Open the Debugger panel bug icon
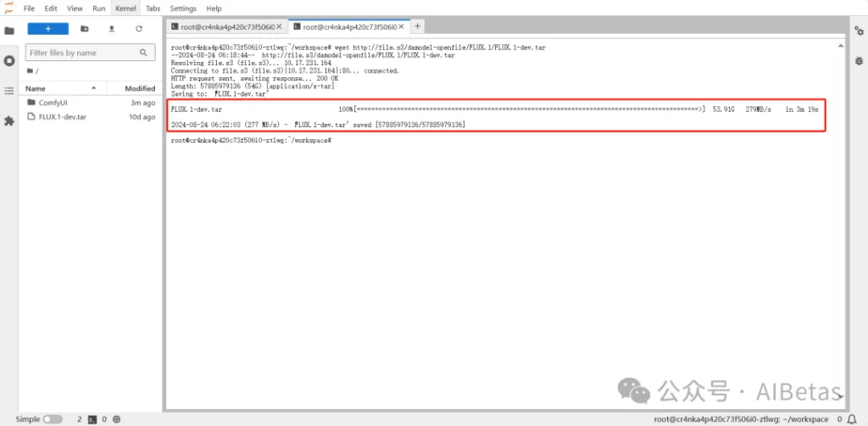 click(x=858, y=60)
